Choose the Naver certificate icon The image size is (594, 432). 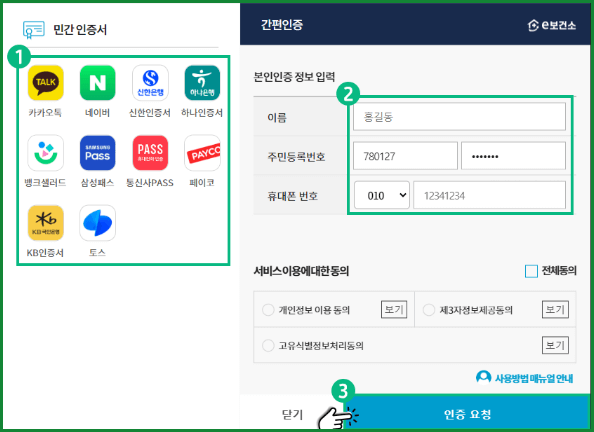click(97, 83)
